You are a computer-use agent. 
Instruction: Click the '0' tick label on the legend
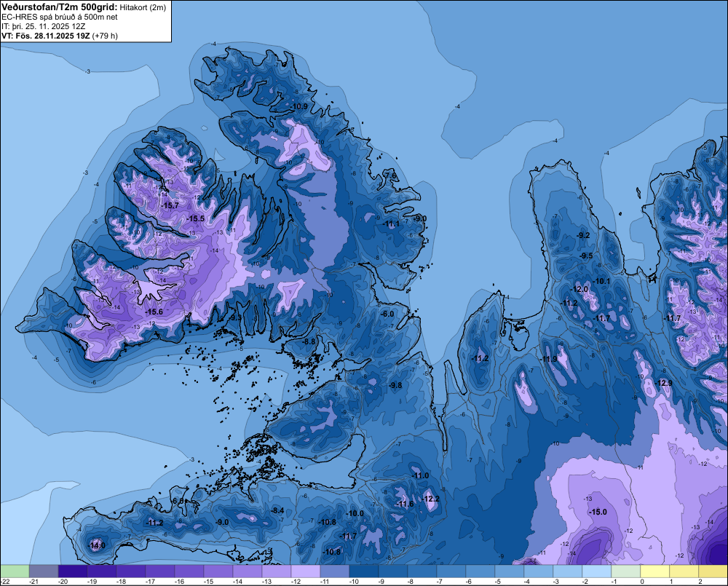point(642,582)
